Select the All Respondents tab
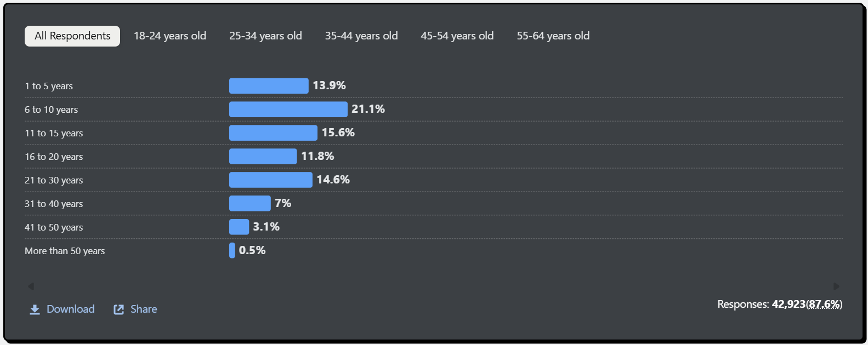This screenshot has width=868, height=345. [x=72, y=36]
